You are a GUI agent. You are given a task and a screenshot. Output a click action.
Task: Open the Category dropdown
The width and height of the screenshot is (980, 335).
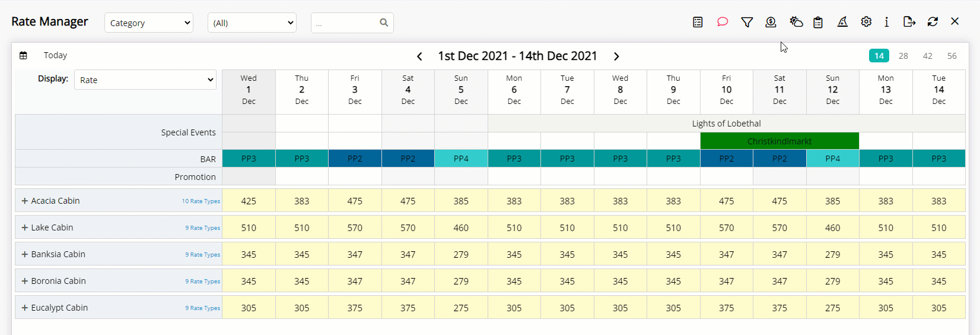coord(149,23)
